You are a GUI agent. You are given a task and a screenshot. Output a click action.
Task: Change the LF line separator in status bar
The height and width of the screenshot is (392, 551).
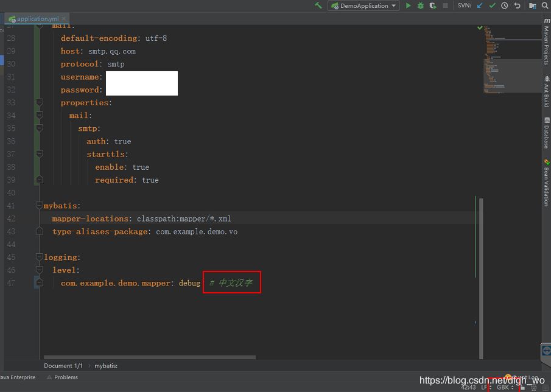[486, 387]
